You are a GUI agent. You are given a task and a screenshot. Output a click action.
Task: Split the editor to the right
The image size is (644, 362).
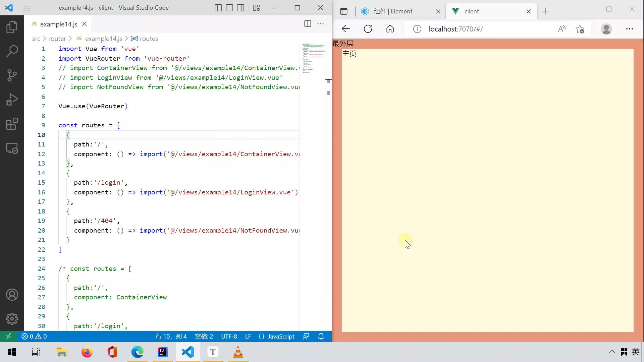point(308,23)
